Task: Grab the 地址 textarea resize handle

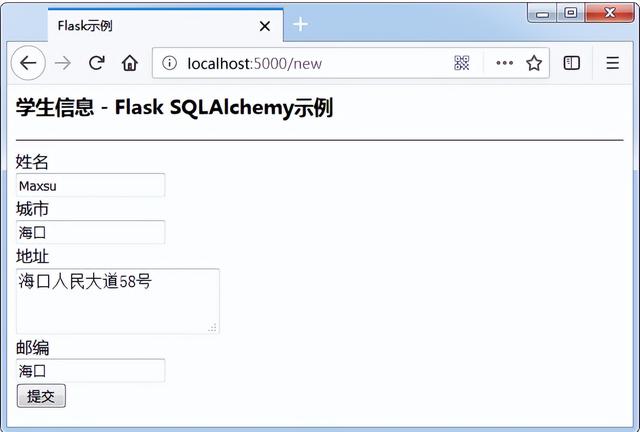Action: (213, 327)
